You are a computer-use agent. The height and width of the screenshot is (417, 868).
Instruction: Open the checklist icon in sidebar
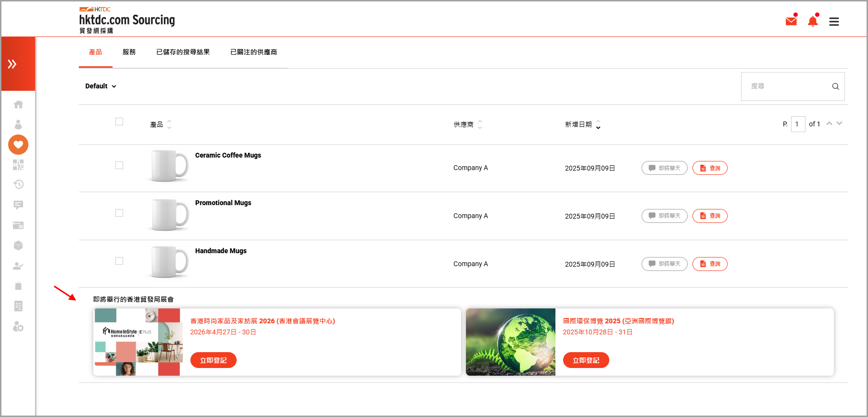coord(18,306)
